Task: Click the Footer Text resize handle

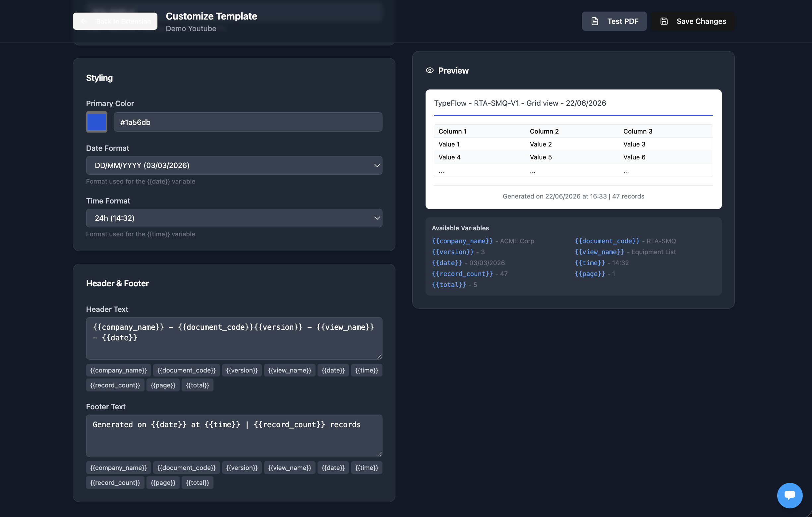Action: point(379,454)
